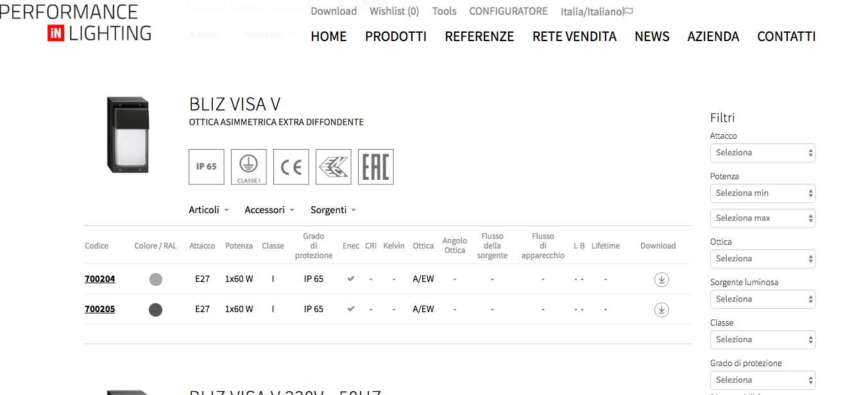Expand the Accessori dropdown
Screen dimensions: 868x395
click(269, 210)
